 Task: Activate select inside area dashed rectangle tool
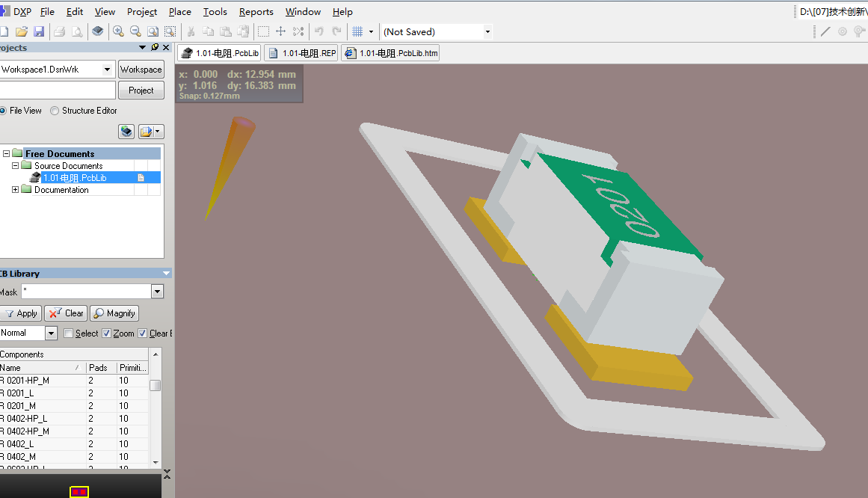[263, 31]
